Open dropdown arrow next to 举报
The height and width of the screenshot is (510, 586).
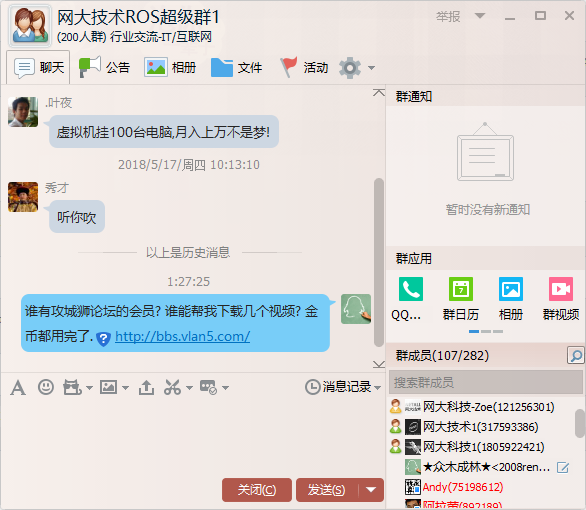480,16
